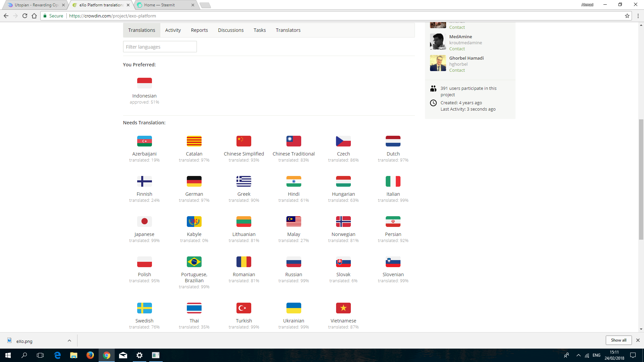This screenshot has width=644, height=362.
Task: Open Windows action center notifications
Action: (633, 355)
